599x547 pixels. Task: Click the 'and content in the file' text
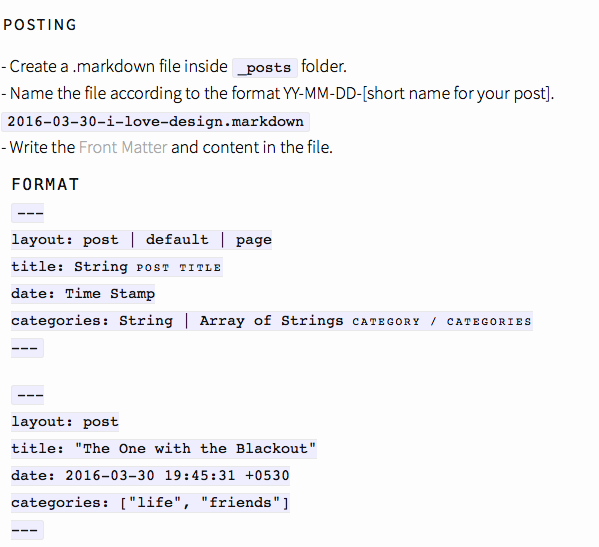[252, 147]
